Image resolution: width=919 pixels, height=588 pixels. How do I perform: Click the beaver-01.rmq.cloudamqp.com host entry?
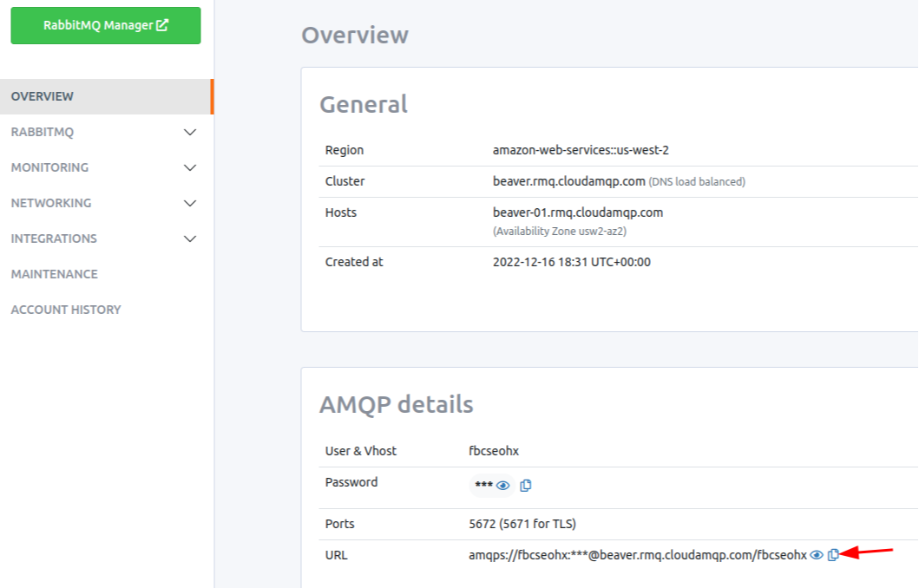pyautogui.click(x=577, y=212)
